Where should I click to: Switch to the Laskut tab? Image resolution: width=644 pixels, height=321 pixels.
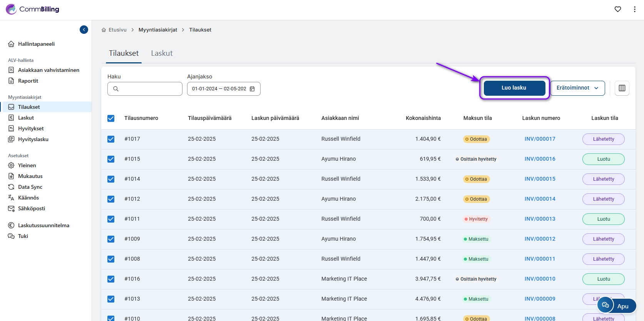(162, 53)
